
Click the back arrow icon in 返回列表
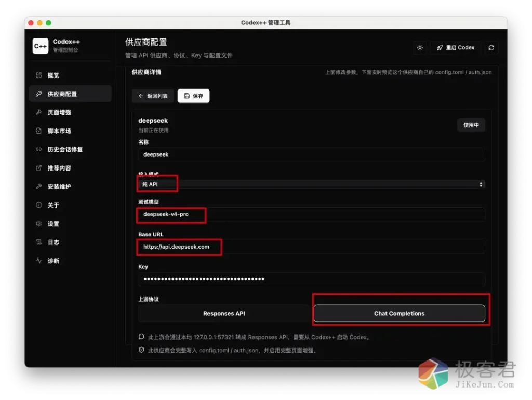pyautogui.click(x=141, y=96)
